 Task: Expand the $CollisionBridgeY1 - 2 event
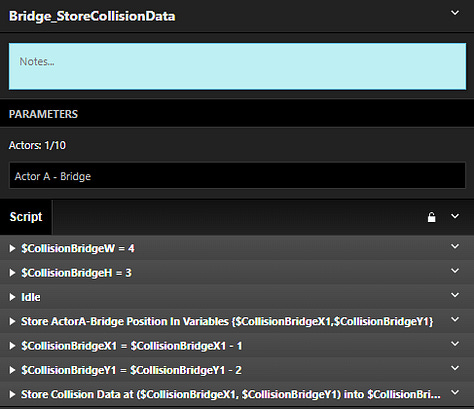tap(12, 370)
